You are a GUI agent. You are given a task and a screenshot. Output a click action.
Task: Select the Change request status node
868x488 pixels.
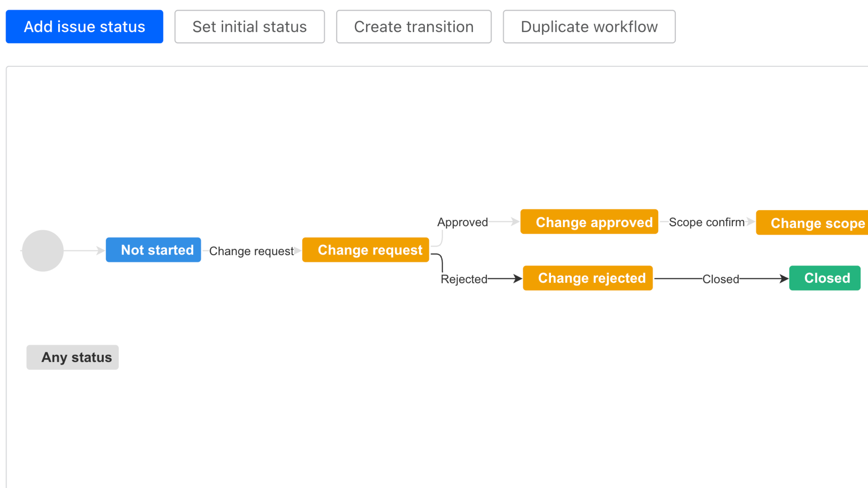(x=366, y=250)
